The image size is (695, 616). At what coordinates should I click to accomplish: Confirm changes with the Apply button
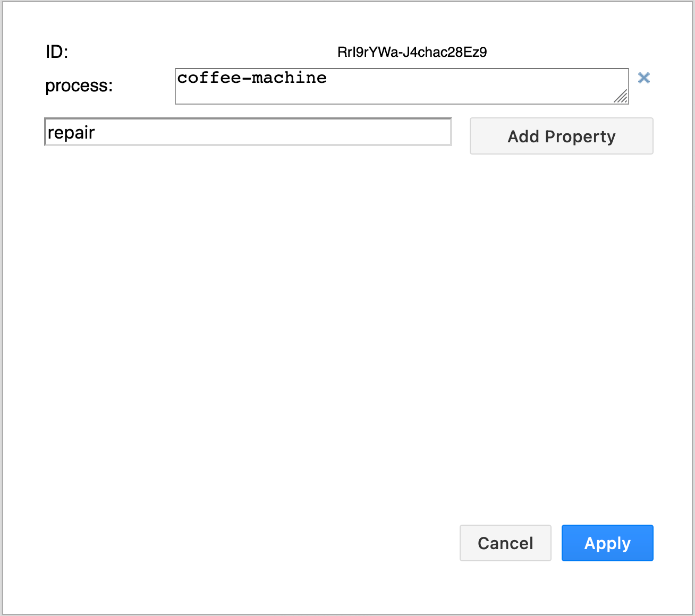pos(607,543)
